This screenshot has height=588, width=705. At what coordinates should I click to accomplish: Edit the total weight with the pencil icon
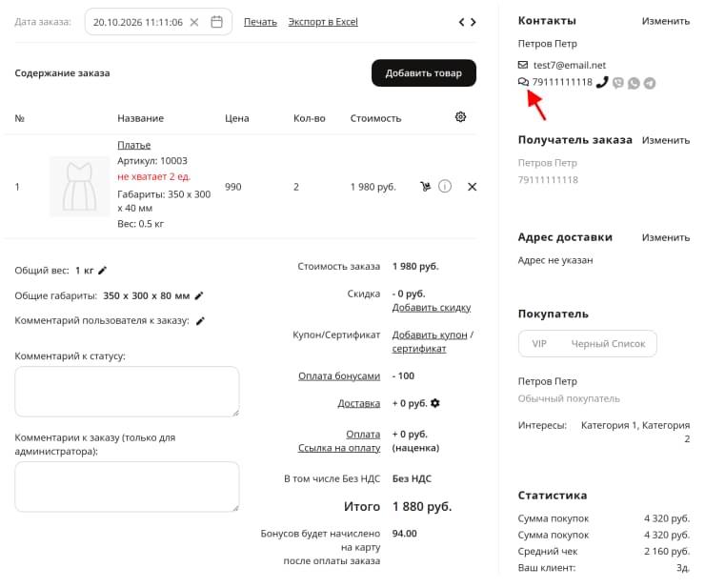(x=103, y=271)
